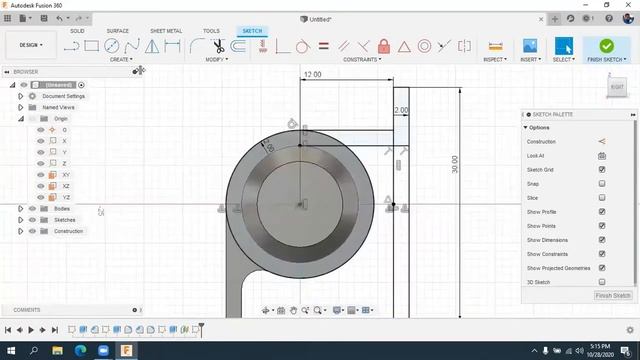Toggle the Show Constraints checkbox
The image size is (640, 360).
pos(602,254)
